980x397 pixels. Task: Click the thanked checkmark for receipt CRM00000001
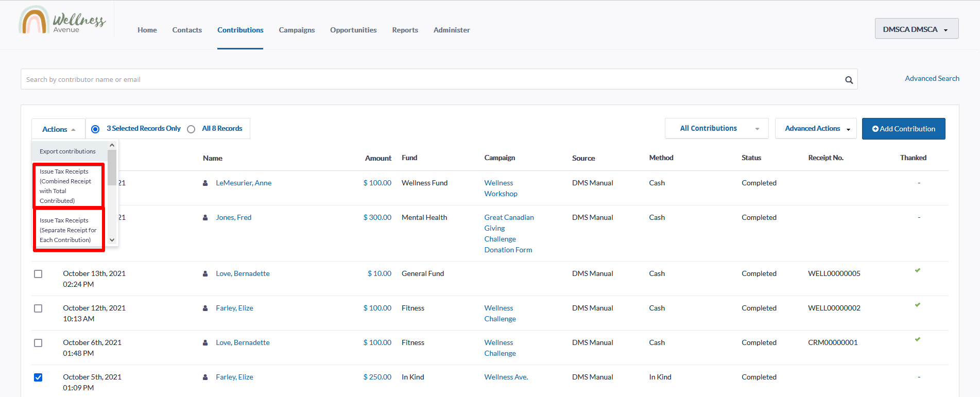[x=917, y=339]
